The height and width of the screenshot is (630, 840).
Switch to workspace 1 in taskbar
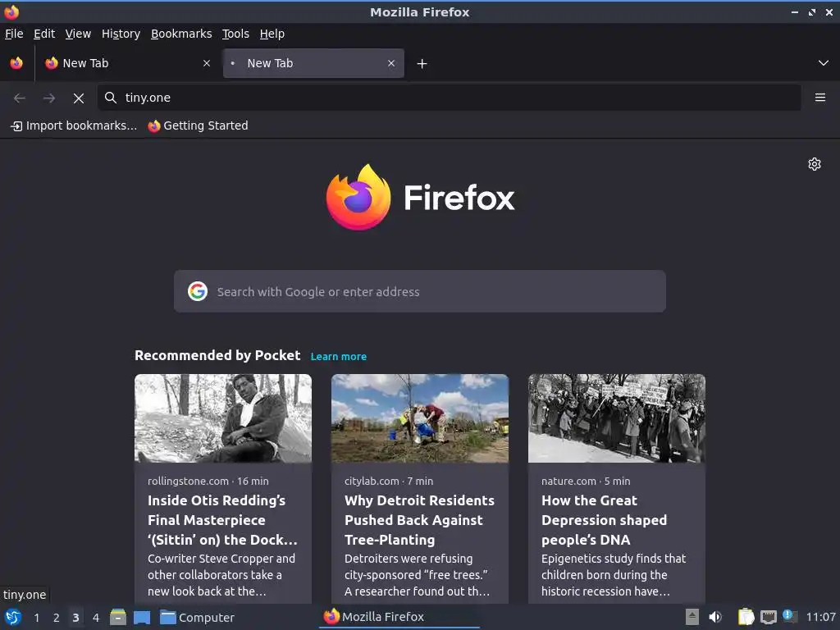(x=36, y=618)
